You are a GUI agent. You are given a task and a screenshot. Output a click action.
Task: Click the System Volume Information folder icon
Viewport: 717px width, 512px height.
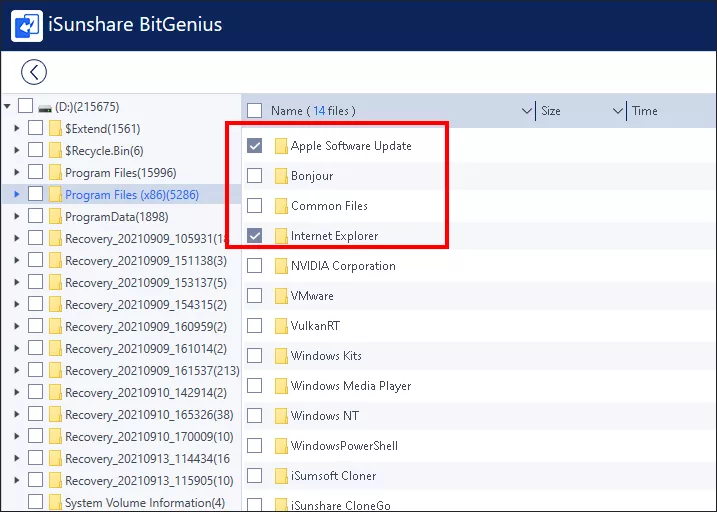pos(55,502)
